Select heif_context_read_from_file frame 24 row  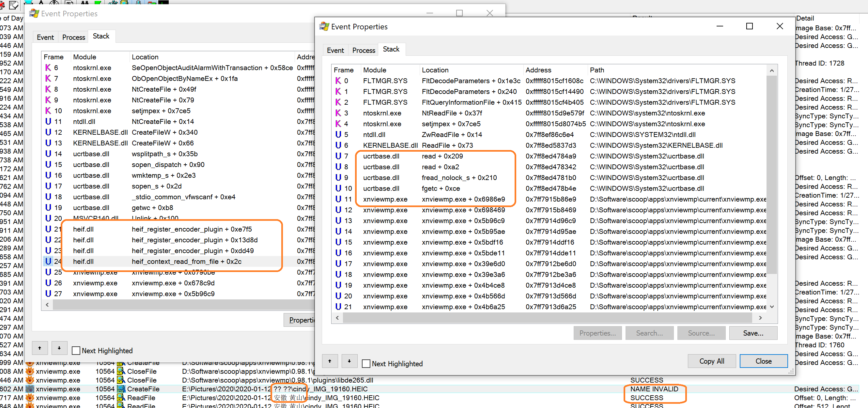pyautogui.click(x=186, y=261)
